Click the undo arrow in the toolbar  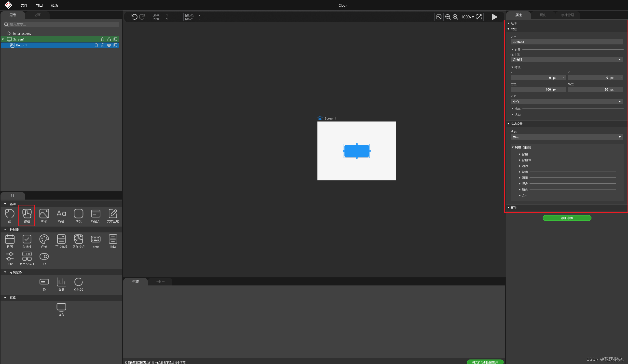[134, 17]
